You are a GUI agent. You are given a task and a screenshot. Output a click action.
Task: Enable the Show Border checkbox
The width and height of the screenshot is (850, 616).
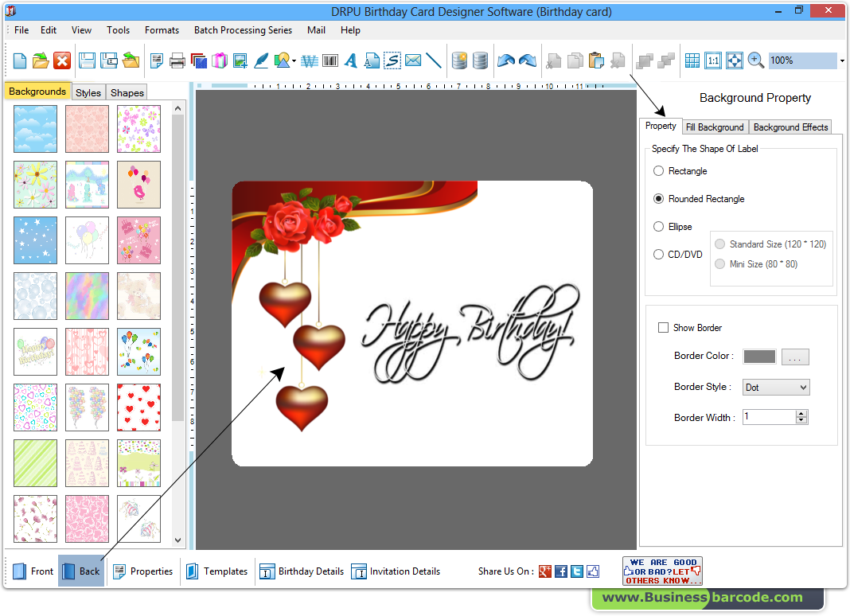(663, 327)
